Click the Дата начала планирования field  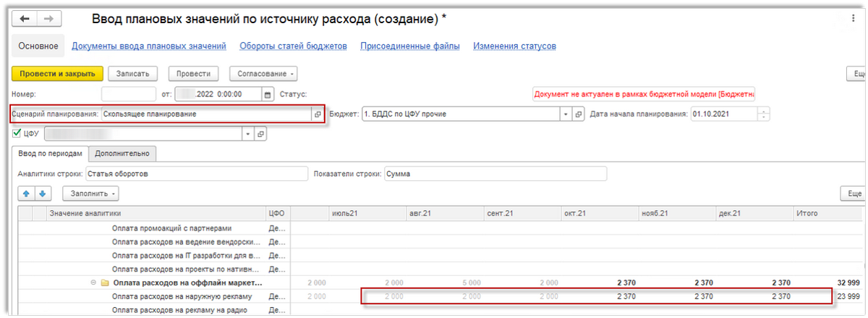click(725, 114)
